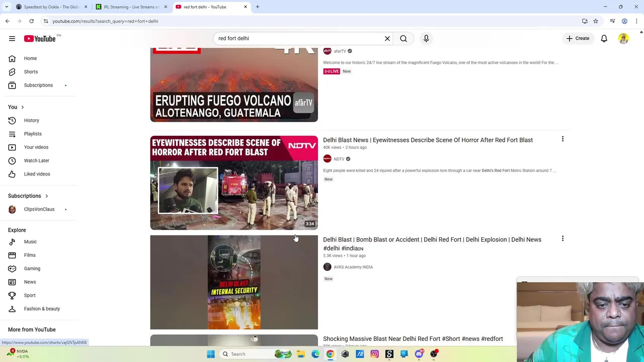The image size is (644, 362).
Task: Open the Chrome profile icon
Action: coord(624,21)
